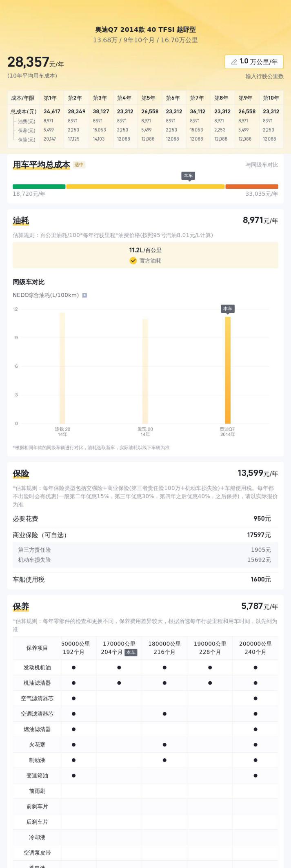
Task: Click the 180000公里 216个月 column header
Action: 164,648
